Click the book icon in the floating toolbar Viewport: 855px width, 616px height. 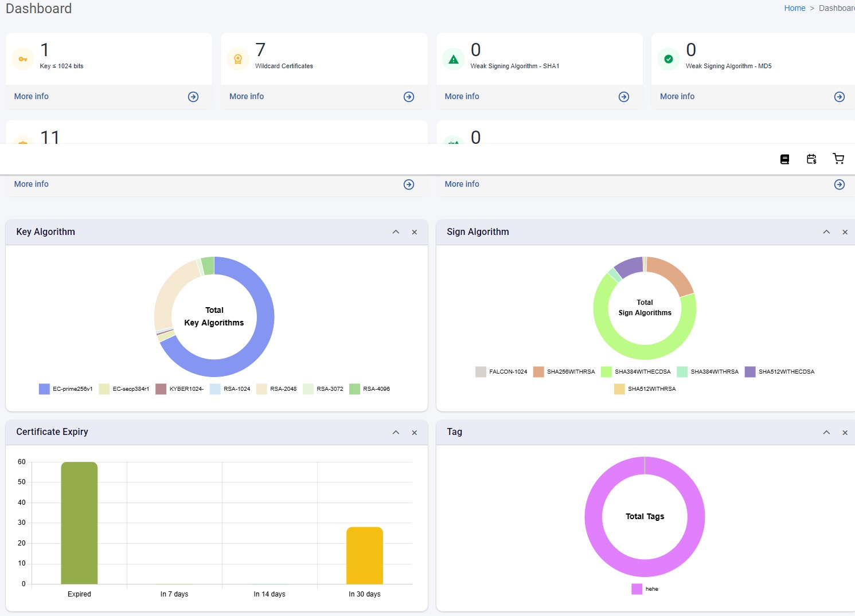point(785,159)
